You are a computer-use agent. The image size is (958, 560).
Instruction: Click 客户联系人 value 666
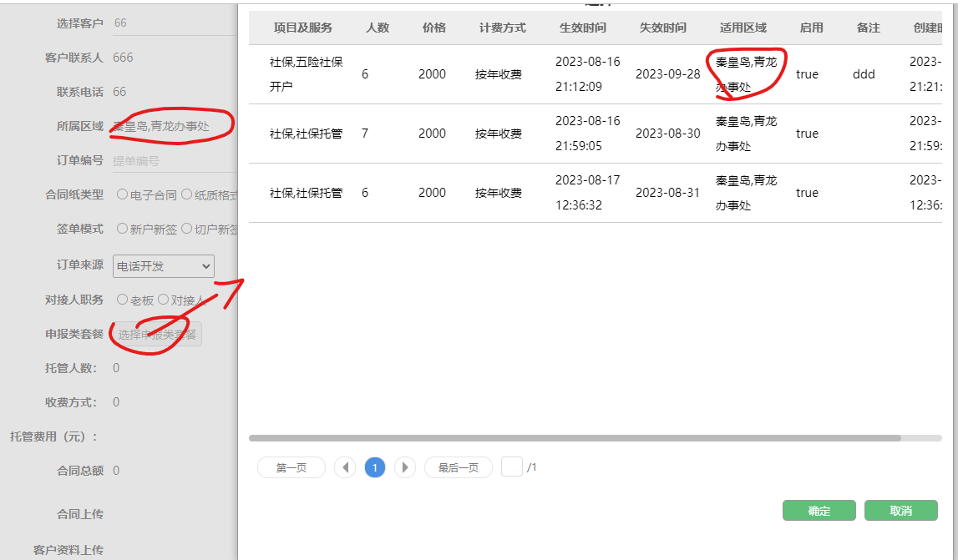(x=123, y=58)
